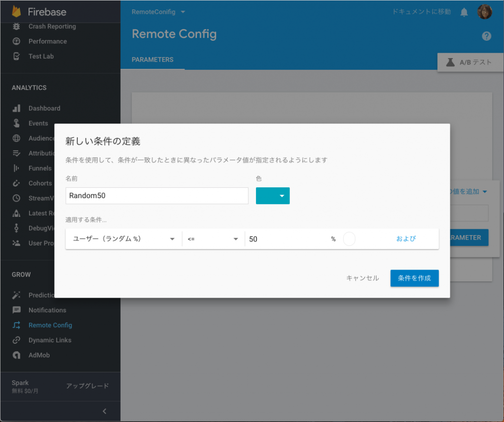Click the Remote Config icon in sidebar

pyautogui.click(x=16, y=325)
